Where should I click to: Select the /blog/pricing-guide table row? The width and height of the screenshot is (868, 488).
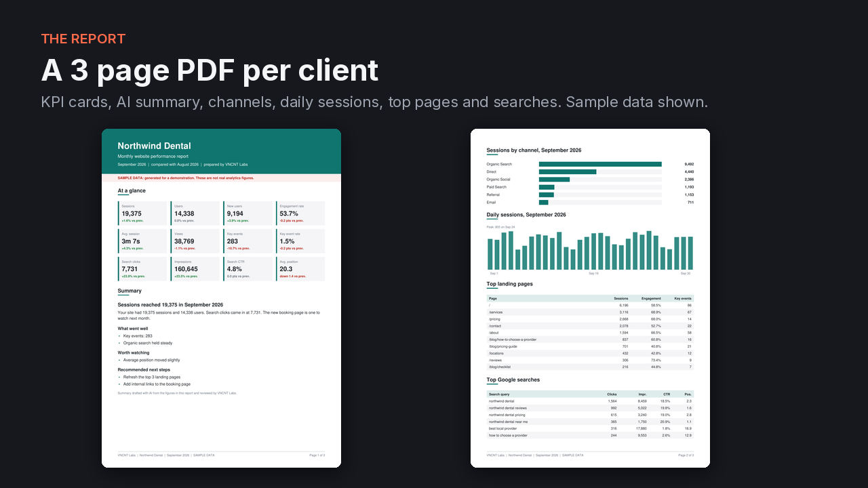point(590,346)
